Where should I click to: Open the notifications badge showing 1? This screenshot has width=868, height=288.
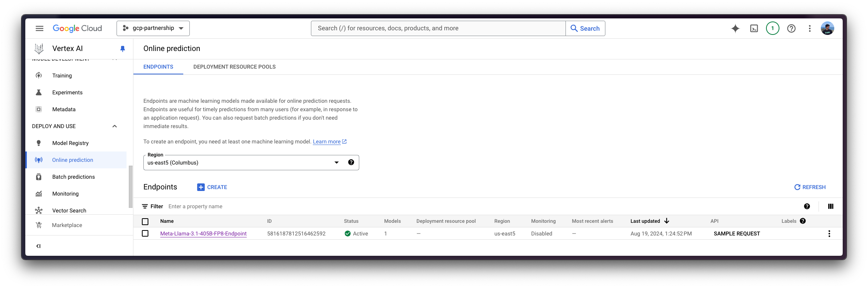click(x=772, y=28)
